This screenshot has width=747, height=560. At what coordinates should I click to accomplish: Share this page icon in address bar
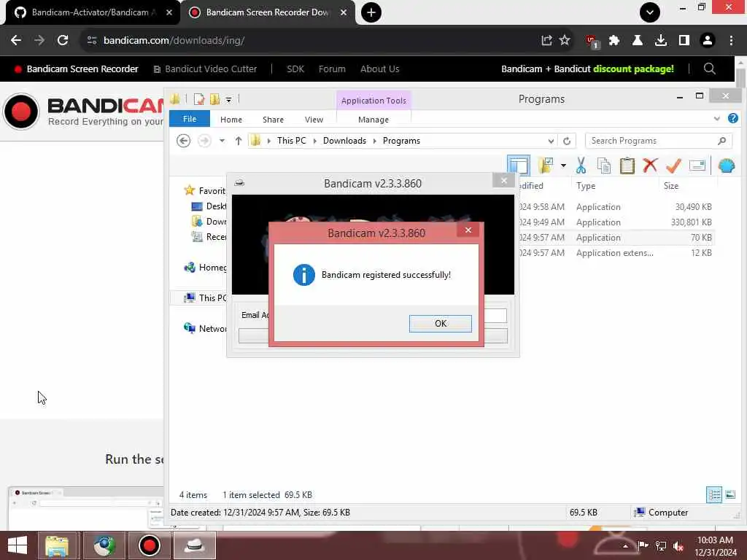(x=546, y=41)
